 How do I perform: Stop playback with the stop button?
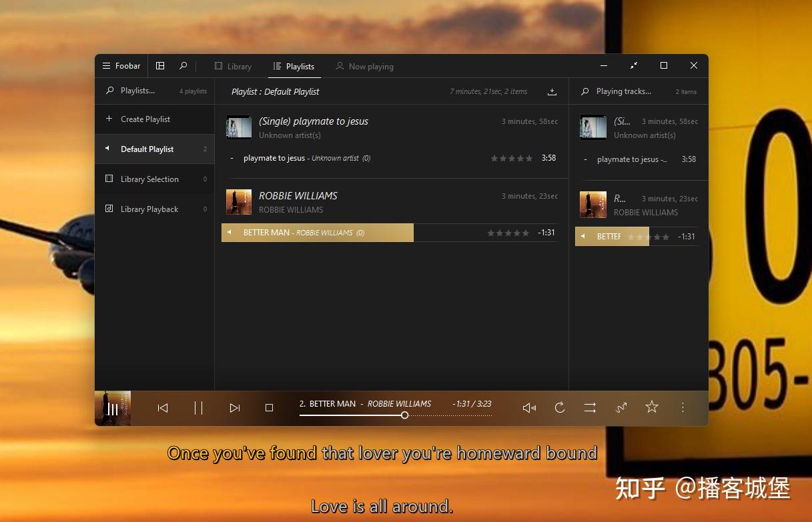(x=270, y=407)
